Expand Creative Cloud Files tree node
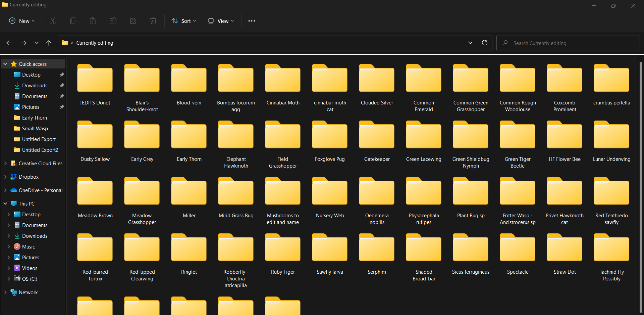Image resolution: width=644 pixels, height=315 pixels. coord(5,163)
